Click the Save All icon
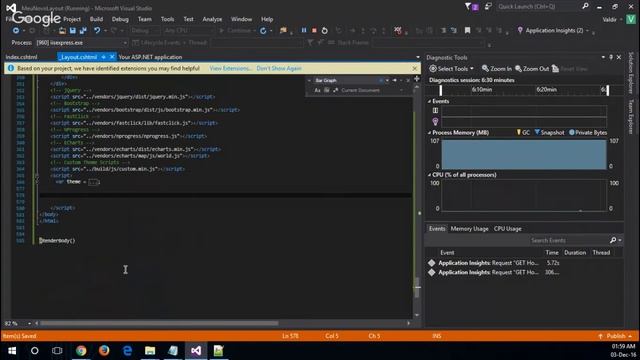Viewport: 640px width, 360px height. coord(83,31)
